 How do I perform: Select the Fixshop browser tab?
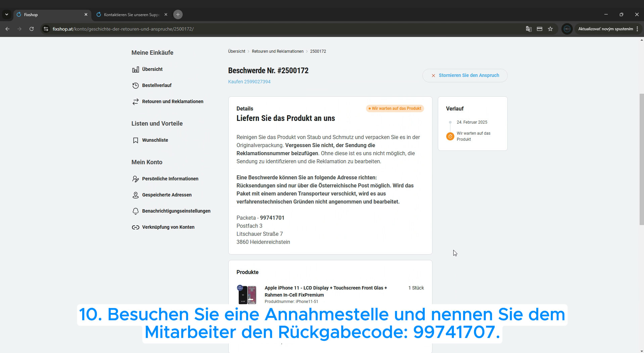click(50, 15)
